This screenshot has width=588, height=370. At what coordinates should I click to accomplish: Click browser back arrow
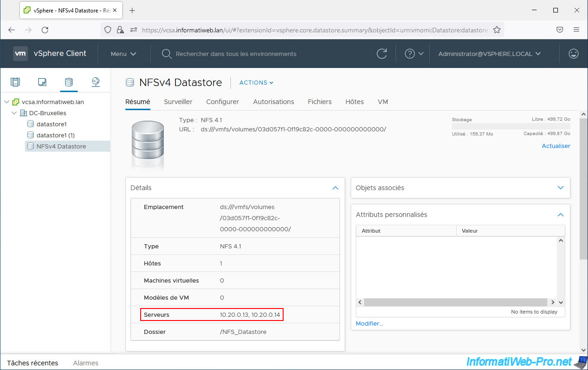tap(12, 30)
